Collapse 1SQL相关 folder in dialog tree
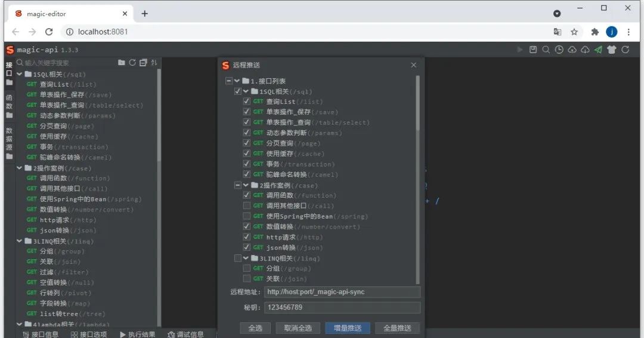 [x=246, y=91]
